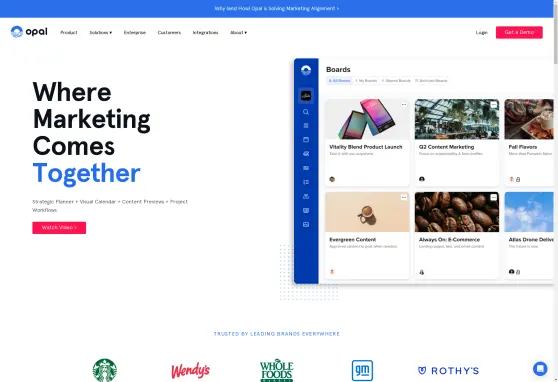558x382 pixels.
Task: Switch to the My Boards tab
Action: pos(366,81)
